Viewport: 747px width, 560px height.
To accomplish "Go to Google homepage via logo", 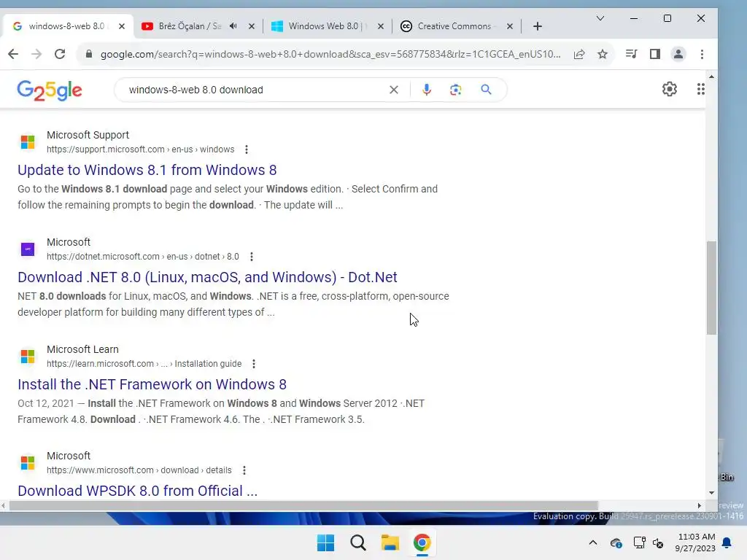I will click(50, 90).
